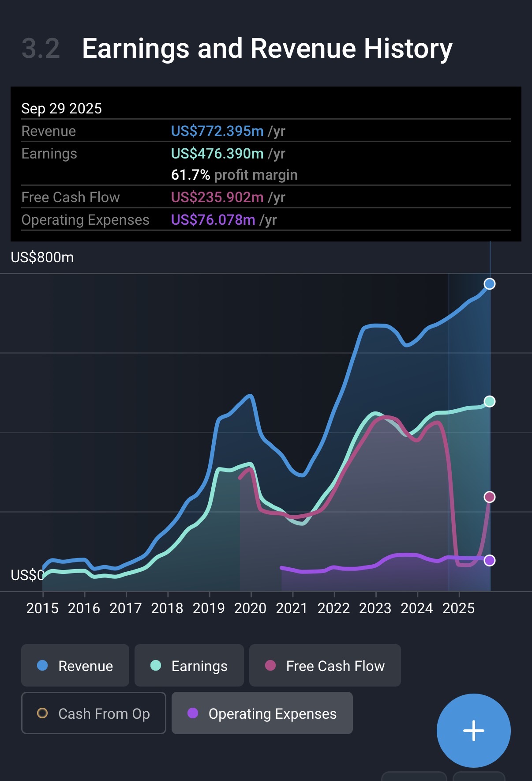Click the 2020 label on the x-axis
Image resolution: width=532 pixels, height=781 pixels.
pos(250,608)
